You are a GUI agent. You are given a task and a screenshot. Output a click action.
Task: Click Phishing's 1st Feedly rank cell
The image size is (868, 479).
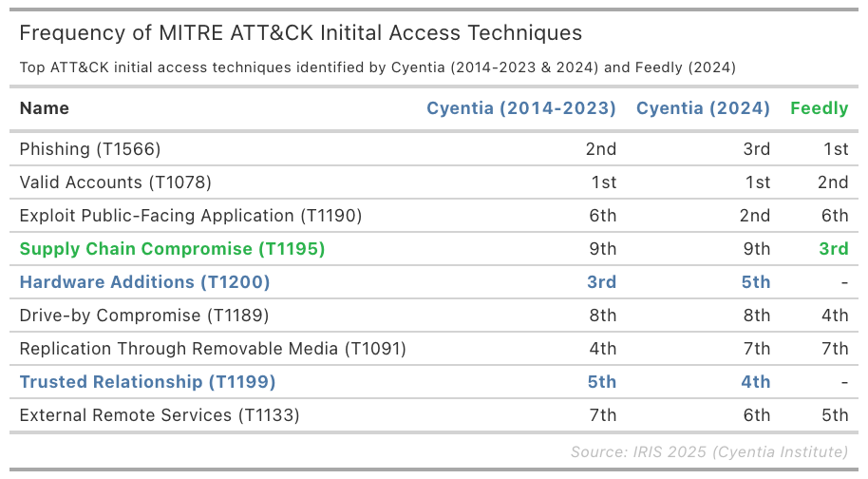point(835,149)
